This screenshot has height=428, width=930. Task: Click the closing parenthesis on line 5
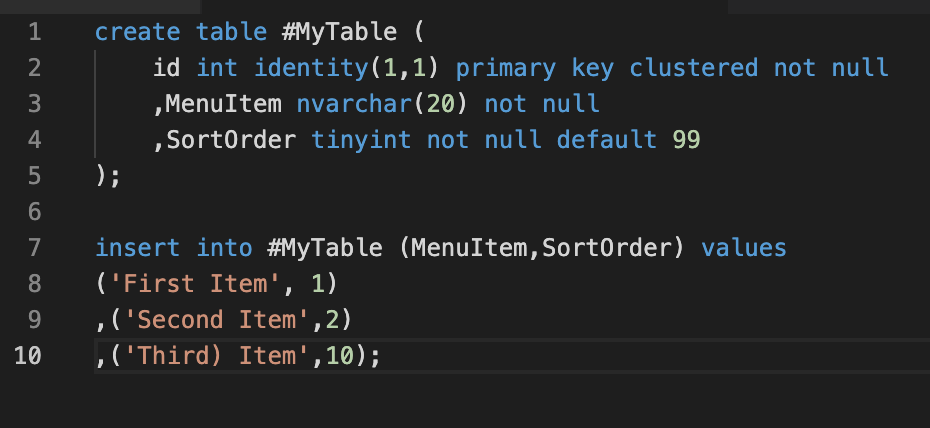pyautogui.click(x=101, y=176)
